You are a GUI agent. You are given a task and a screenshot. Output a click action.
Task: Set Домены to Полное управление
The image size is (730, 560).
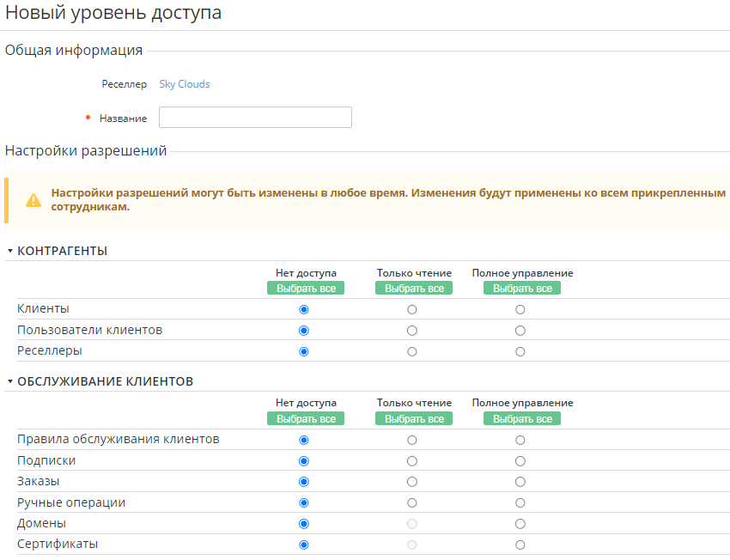[x=520, y=524]
